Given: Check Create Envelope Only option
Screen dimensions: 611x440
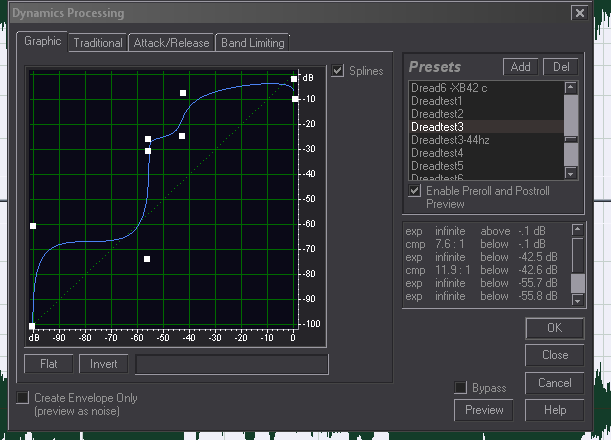Looking at the screenshot, I should [x=23, y=398].
